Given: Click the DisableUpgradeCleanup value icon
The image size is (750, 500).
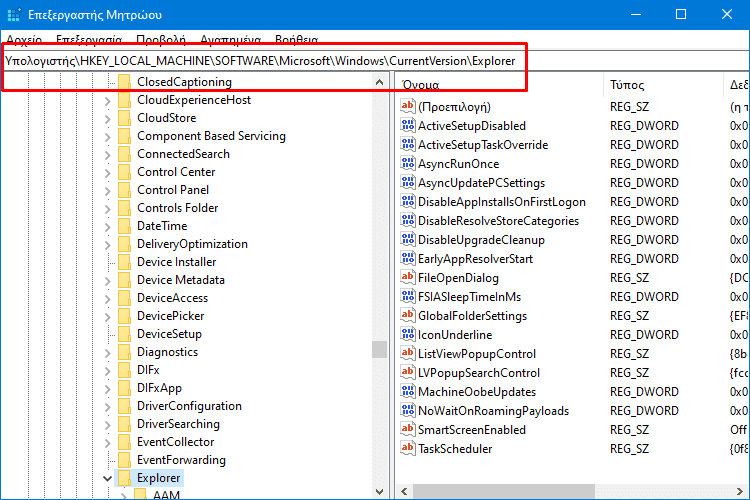Looking at the screenshot, I should [408, 239].
